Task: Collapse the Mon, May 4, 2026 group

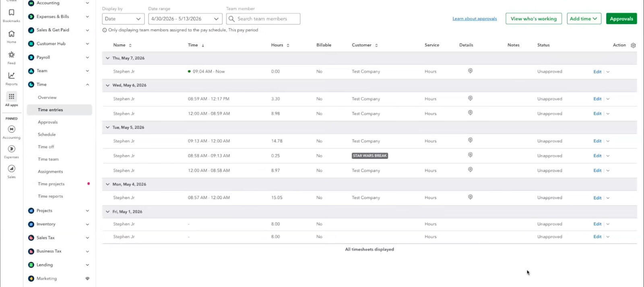Action: pyautogui.click(x=107, y=184)
